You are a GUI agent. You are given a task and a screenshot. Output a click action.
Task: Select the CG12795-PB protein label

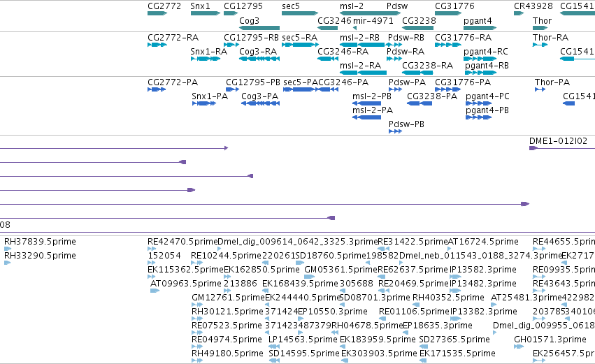click(252, 82)
